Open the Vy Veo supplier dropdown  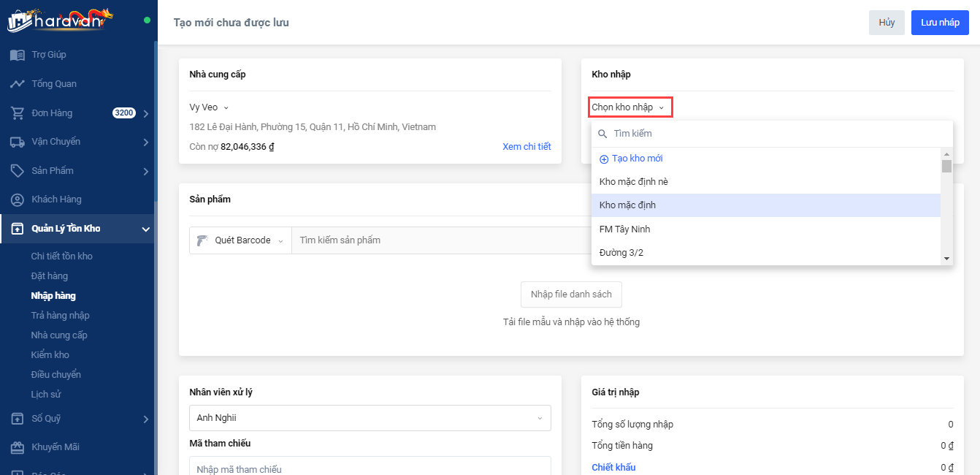click(209, 107)
